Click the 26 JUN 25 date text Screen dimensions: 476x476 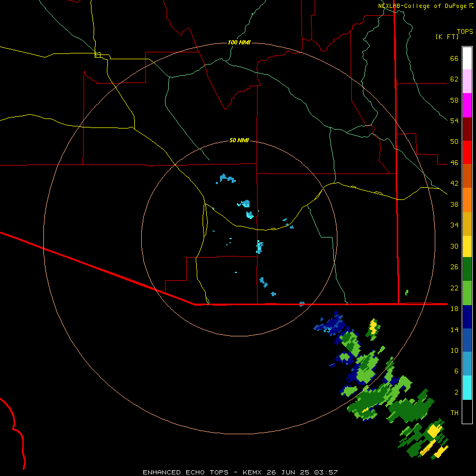[x=288, y=472]
